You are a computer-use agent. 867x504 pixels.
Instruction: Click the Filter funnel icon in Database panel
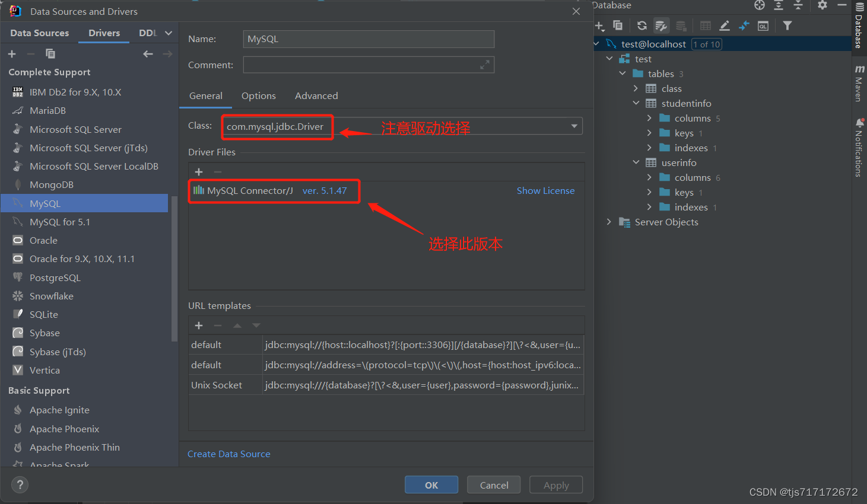pos(787,25)
